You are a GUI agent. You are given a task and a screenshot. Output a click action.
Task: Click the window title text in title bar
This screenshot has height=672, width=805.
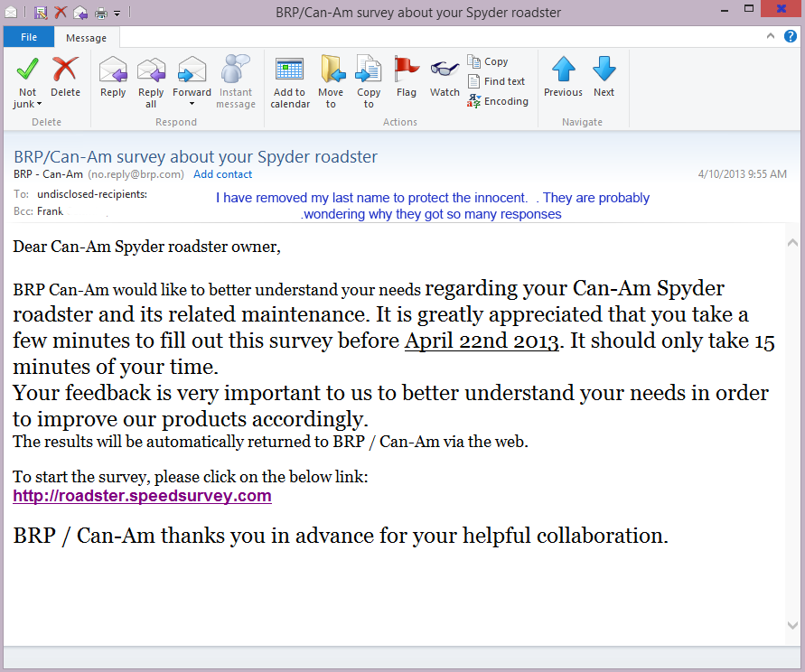pyautogui.click(x=418, y=13)
